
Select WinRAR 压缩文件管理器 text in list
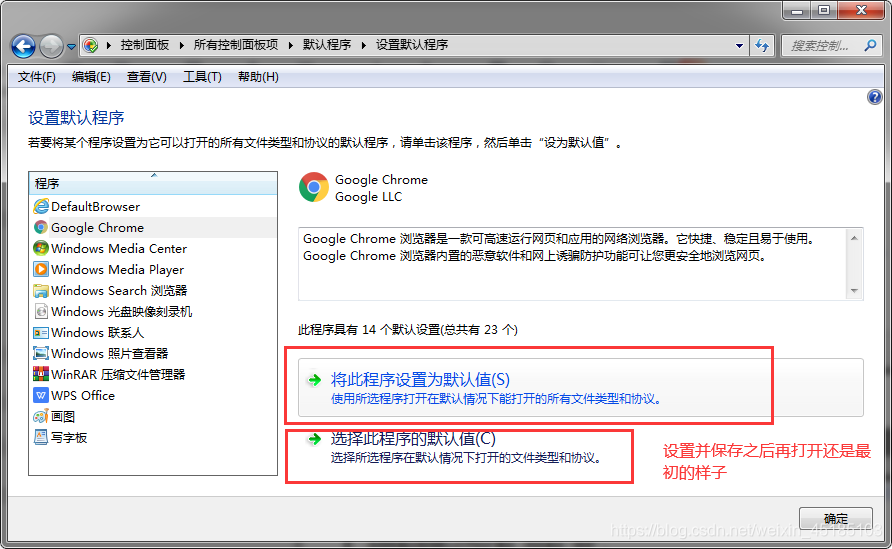pos(118,374)
